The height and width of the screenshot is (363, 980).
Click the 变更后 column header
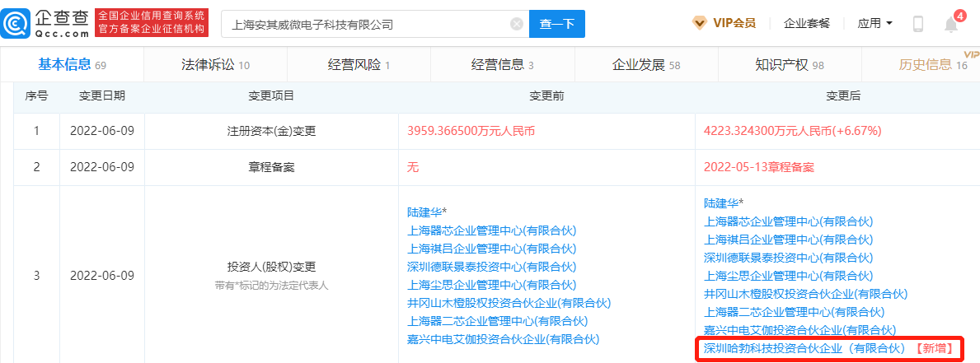(x=844, y=96)
